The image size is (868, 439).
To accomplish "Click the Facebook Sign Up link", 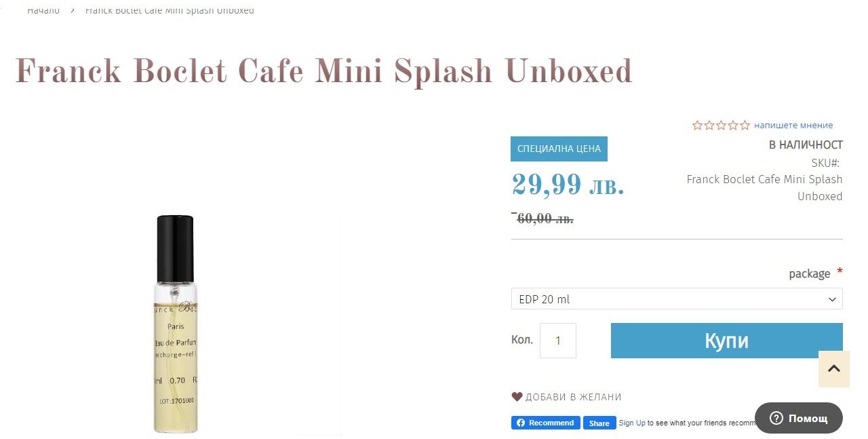I will tap(632, 423).
